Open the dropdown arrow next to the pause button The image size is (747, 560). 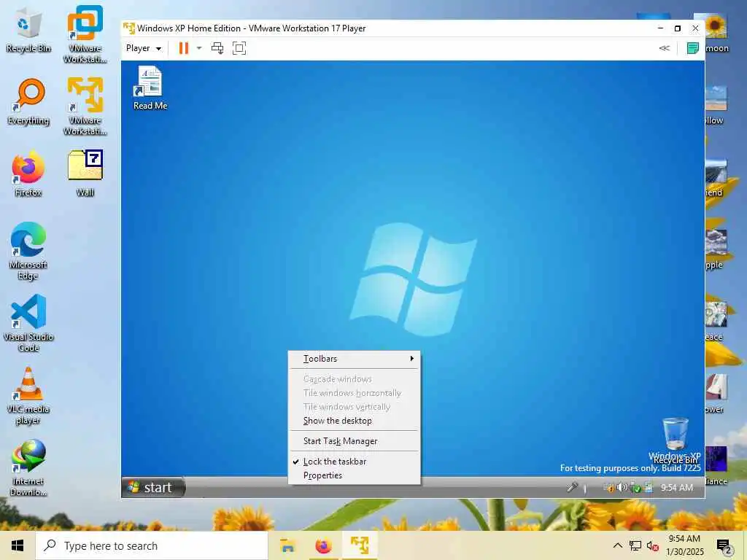199,48
